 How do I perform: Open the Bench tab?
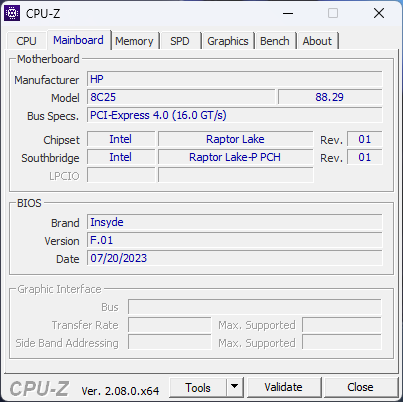pos(275,41)
